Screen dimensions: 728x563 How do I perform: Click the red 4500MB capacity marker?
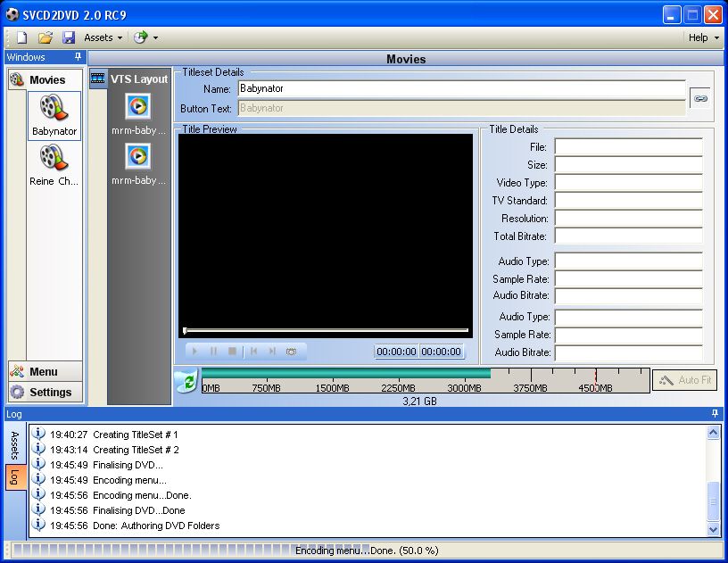596,380
